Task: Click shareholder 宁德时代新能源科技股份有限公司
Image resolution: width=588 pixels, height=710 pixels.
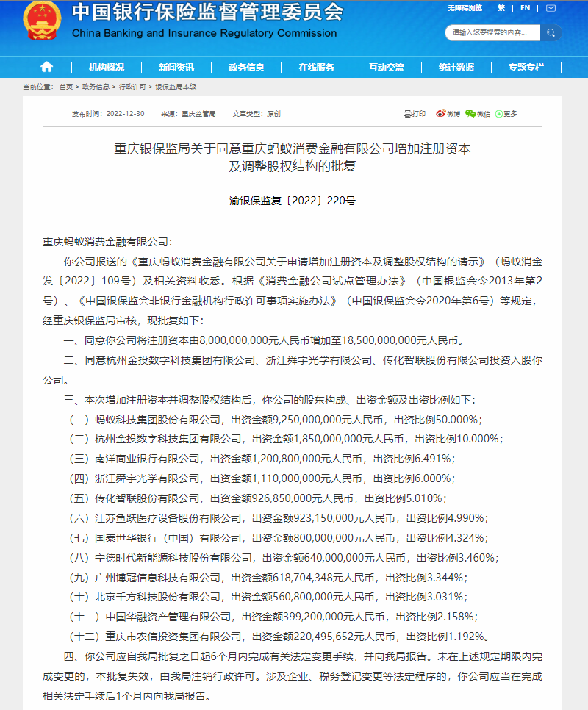Action: pyautogui.click(x=173, y=558)
